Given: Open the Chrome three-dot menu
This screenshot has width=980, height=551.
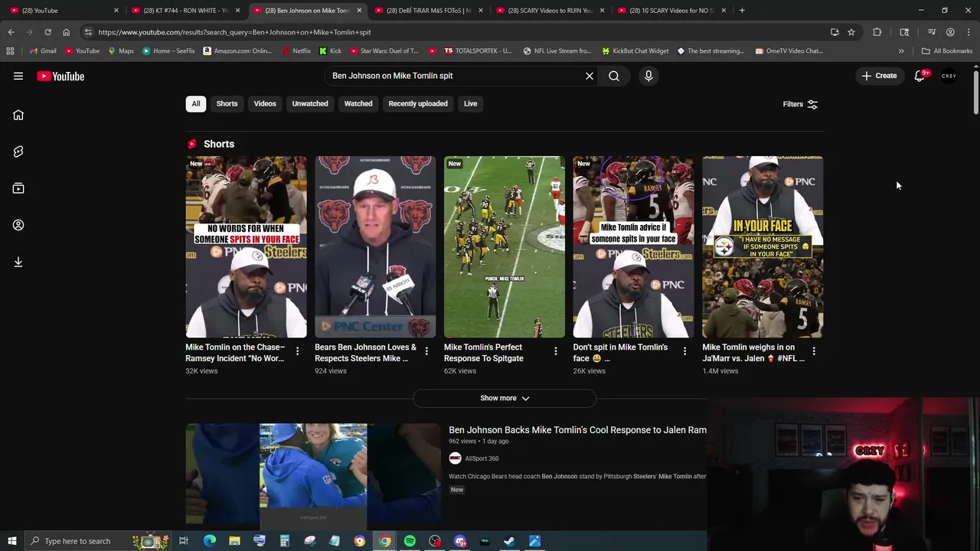Looking at the screenshot, I should [969, 32].
